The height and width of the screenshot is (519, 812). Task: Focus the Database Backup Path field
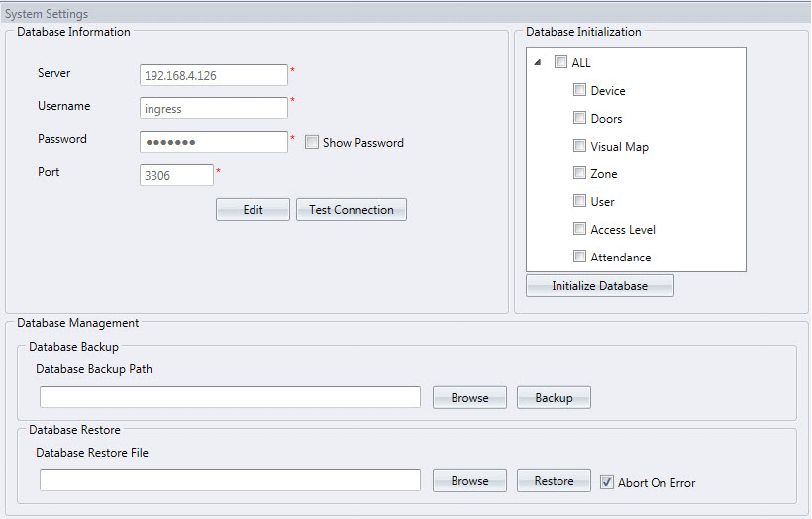(230, 397)
